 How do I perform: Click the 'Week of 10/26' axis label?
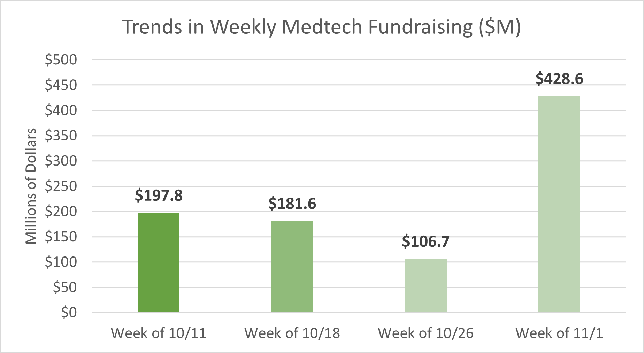(426, 333)
